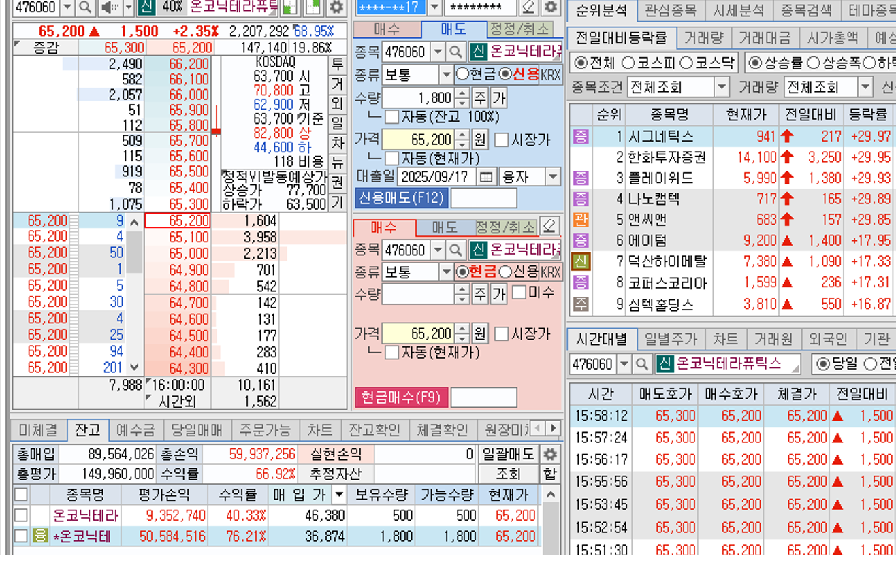Open the 일별주가 tab
The height and width of the screenshot is (588, 896).
click(x=671, y=339)
